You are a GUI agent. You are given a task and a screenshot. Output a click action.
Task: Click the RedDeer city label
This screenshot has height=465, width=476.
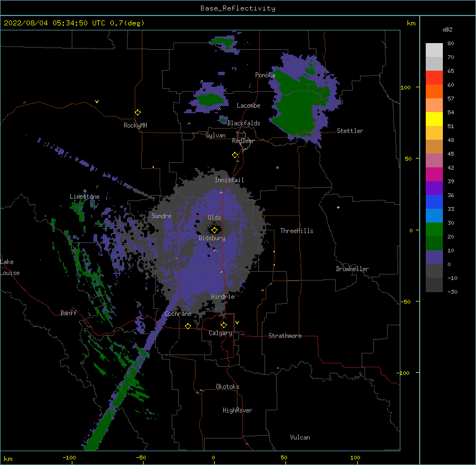click(x=243, y=141)
